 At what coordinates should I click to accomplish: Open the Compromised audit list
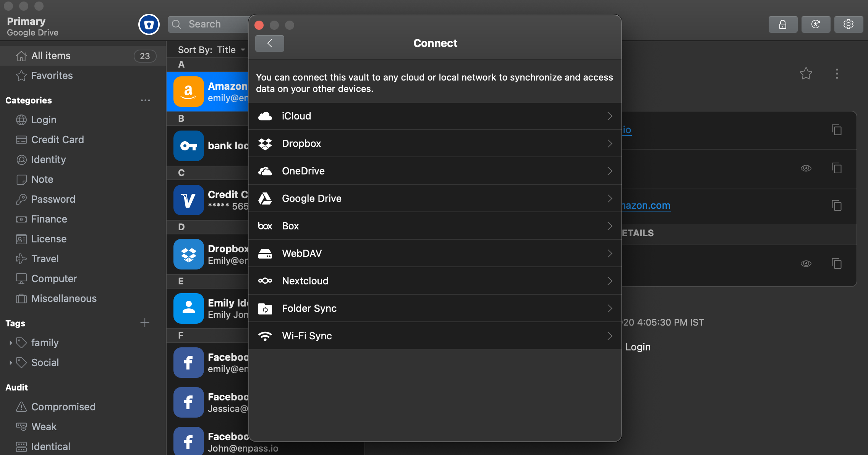tap(83, 407)
